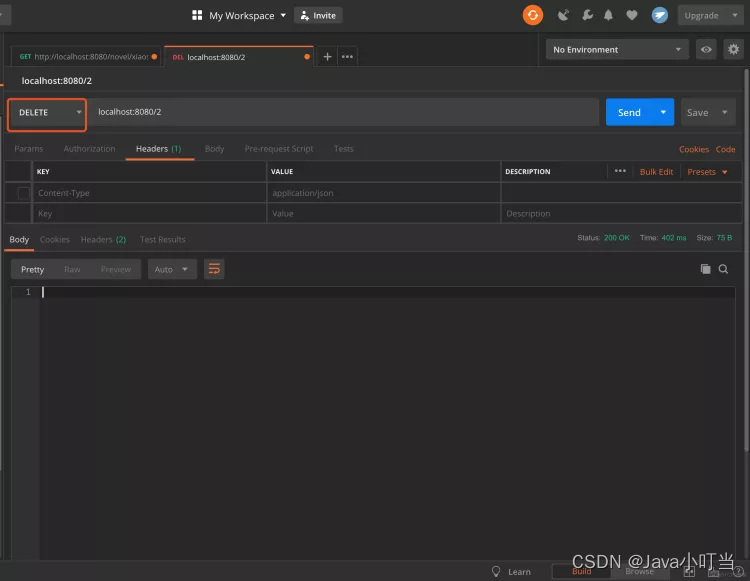This screenshot has width=750, height=581.
Task: Switch to GET localhost novel request tab
Action: (x=86, y=56)
